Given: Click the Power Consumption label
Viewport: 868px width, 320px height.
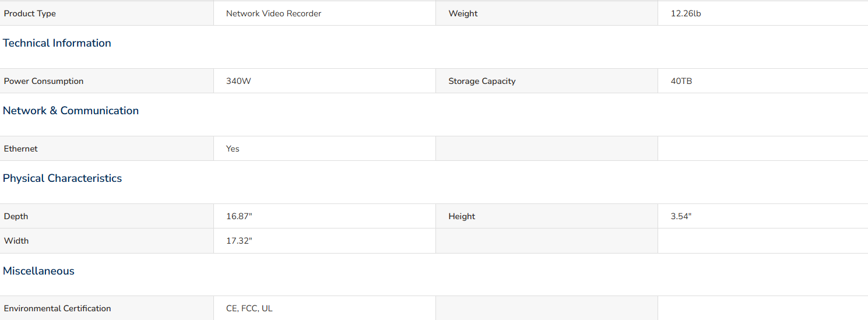Looking at the screenshot, I should [x=44, y=81].
